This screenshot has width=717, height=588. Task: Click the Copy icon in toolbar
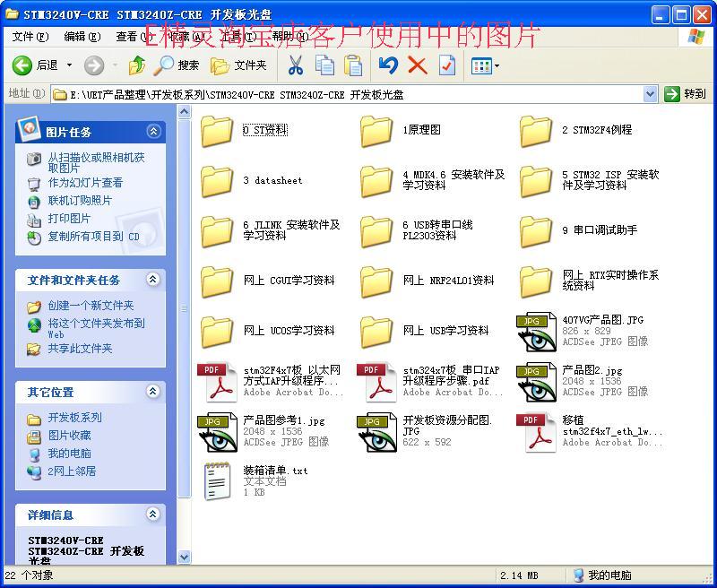point(324,65)
